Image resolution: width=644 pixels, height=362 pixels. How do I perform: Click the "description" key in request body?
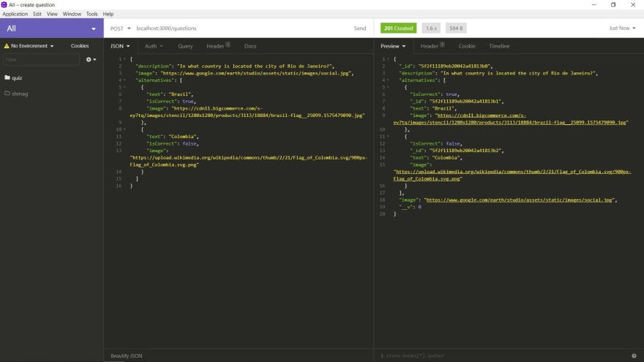pyautogui.click(x=153, y=66)
